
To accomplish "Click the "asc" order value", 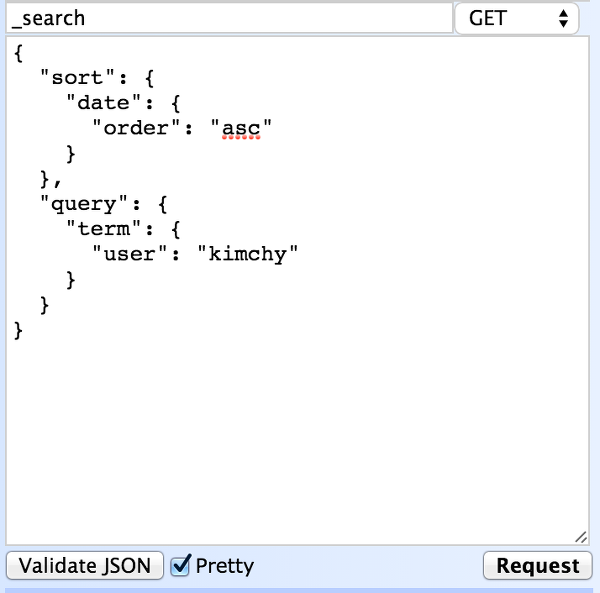I will tap(241, 128).
